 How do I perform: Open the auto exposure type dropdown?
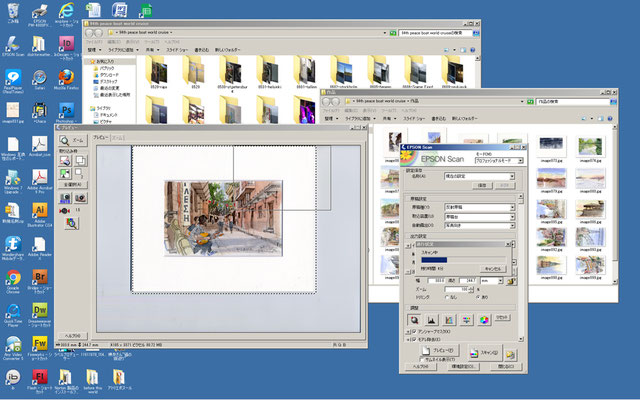click(479, 225)
